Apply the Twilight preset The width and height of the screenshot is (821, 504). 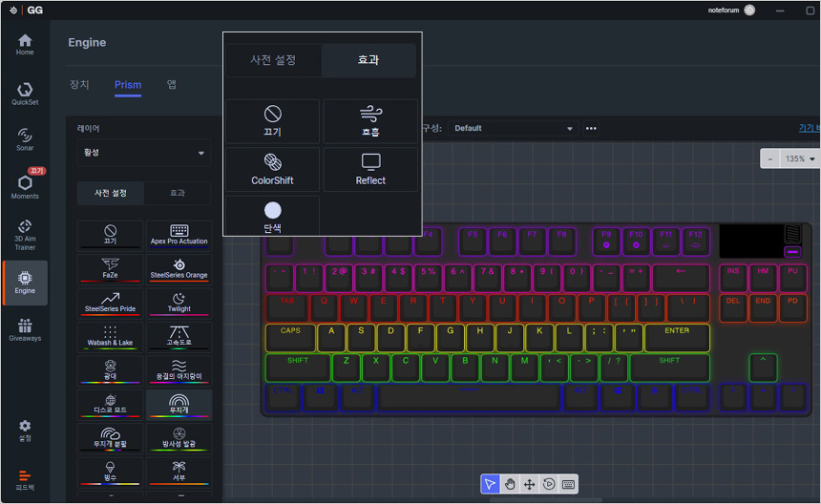179,303
